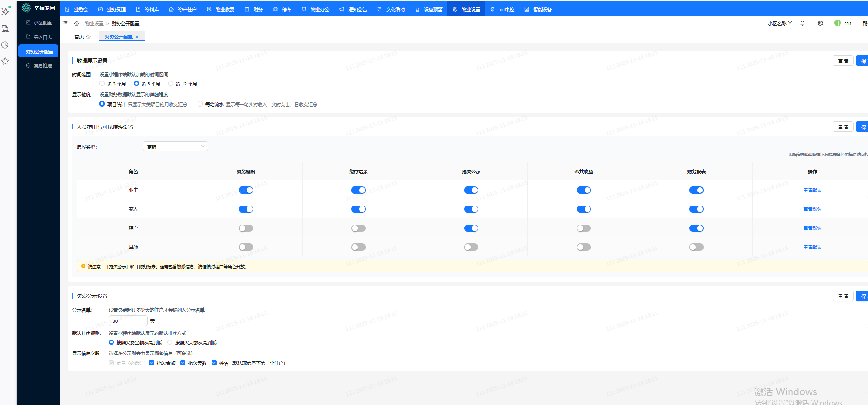Screen dimensions: 868x405
Task: Toggle 财务概况 switch for 租户 row
Action: (x=246, y=228)
